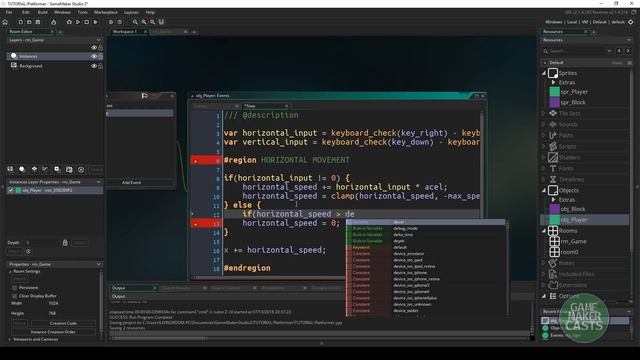Toggle obj_Player instance checkbox
The image size is (640, 360).
tap(11, 190)
